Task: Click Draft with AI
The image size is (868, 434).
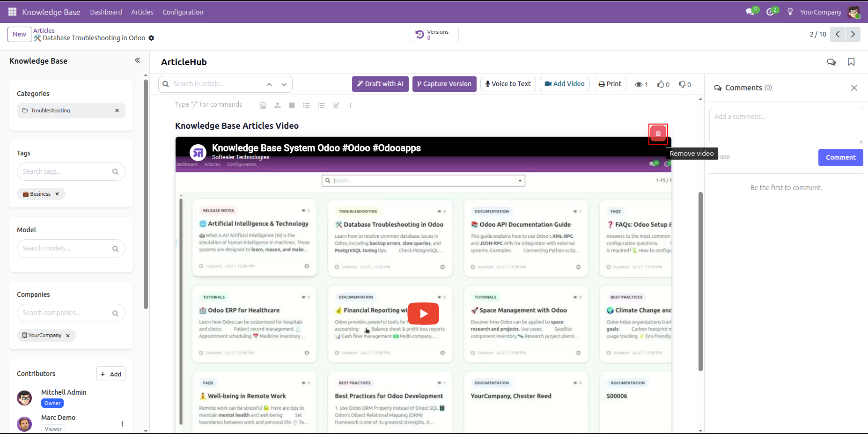Action: click(x=380, y=84)
